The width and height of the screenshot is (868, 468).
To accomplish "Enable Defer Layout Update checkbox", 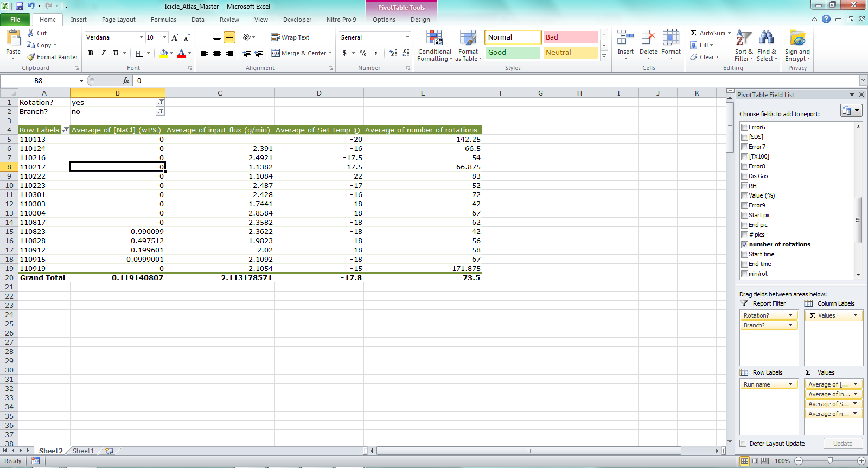I will (x=743, y=444).
